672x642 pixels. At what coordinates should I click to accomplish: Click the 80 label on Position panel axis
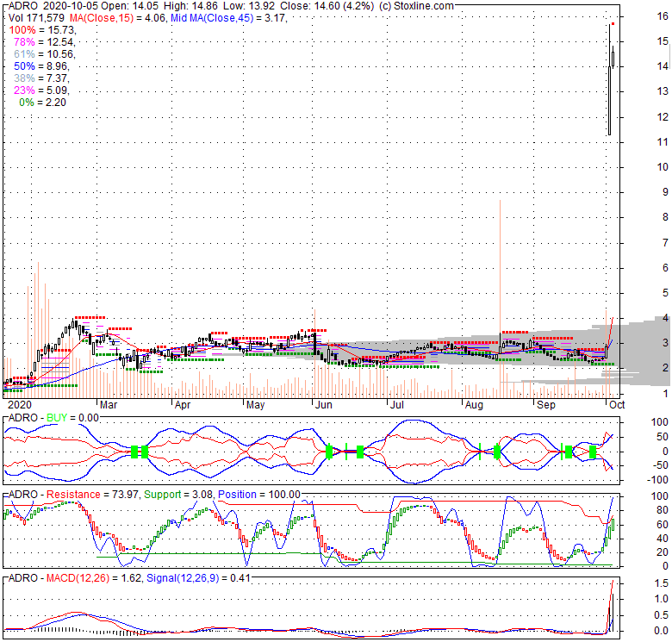(663, 510)
